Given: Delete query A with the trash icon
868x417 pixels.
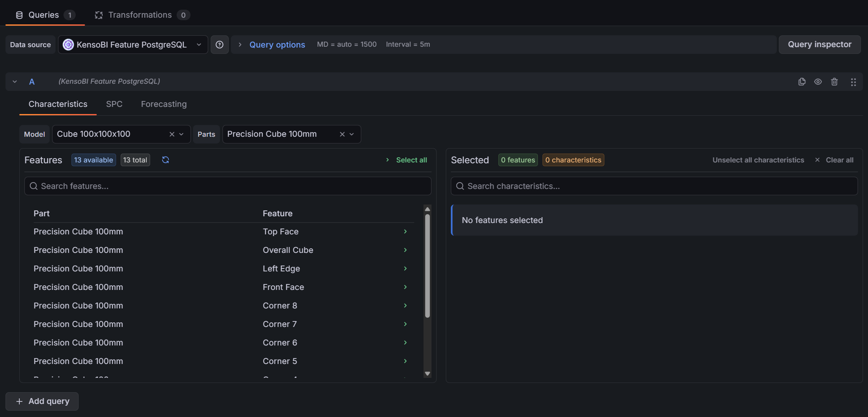Looking at the screenshot, I should (x=835, y=82).
